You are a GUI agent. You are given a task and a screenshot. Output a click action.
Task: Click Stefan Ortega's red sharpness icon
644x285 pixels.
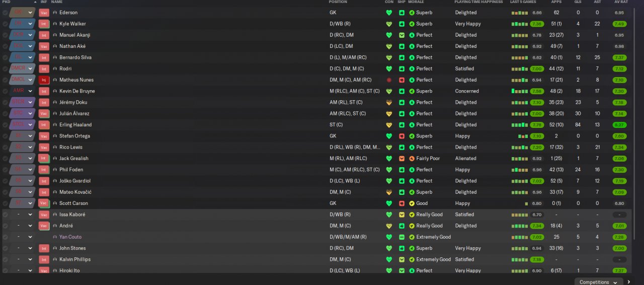click(401, 136)
